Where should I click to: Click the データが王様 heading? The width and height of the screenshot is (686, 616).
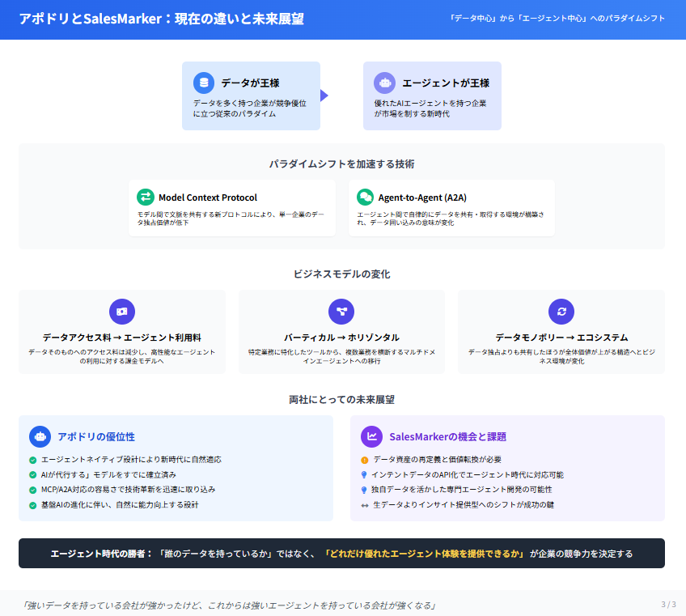tap(250, 83)
